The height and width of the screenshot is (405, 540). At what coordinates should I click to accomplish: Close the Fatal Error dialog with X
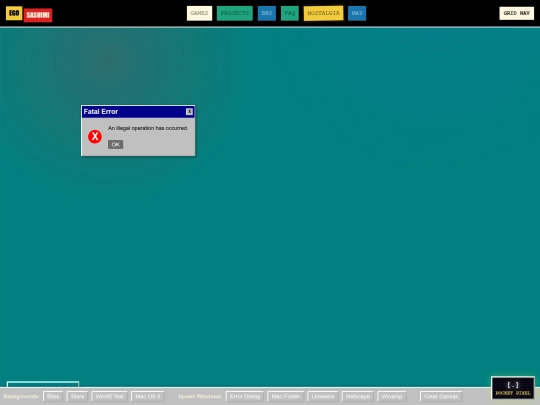(189, 112)
